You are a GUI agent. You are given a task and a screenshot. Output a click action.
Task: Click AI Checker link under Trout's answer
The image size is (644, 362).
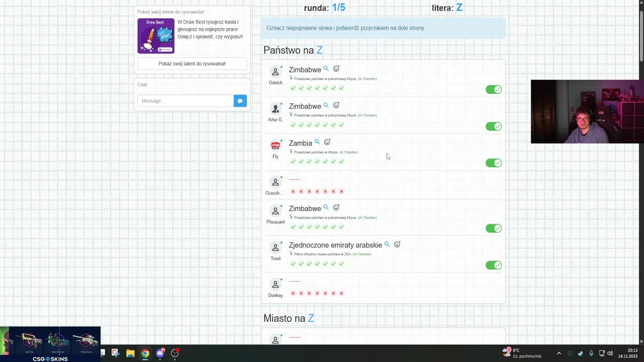click(362, 254)
